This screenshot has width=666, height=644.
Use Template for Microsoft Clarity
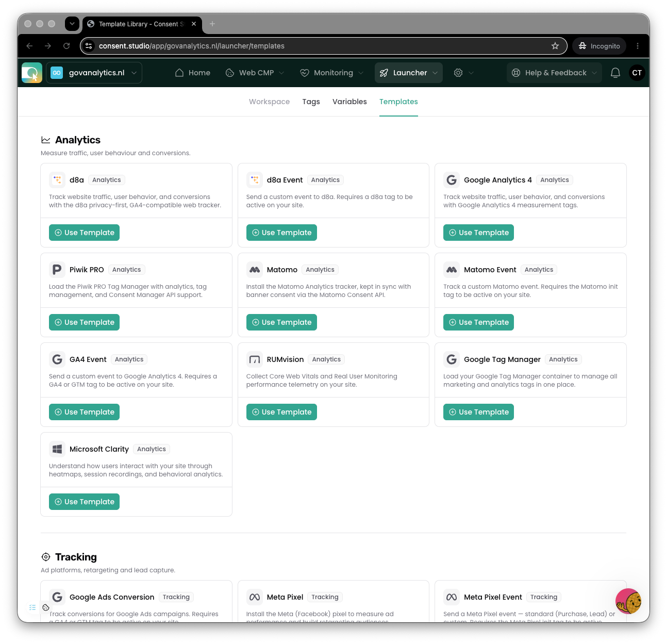pyautogui.click(x=84, y=502)
